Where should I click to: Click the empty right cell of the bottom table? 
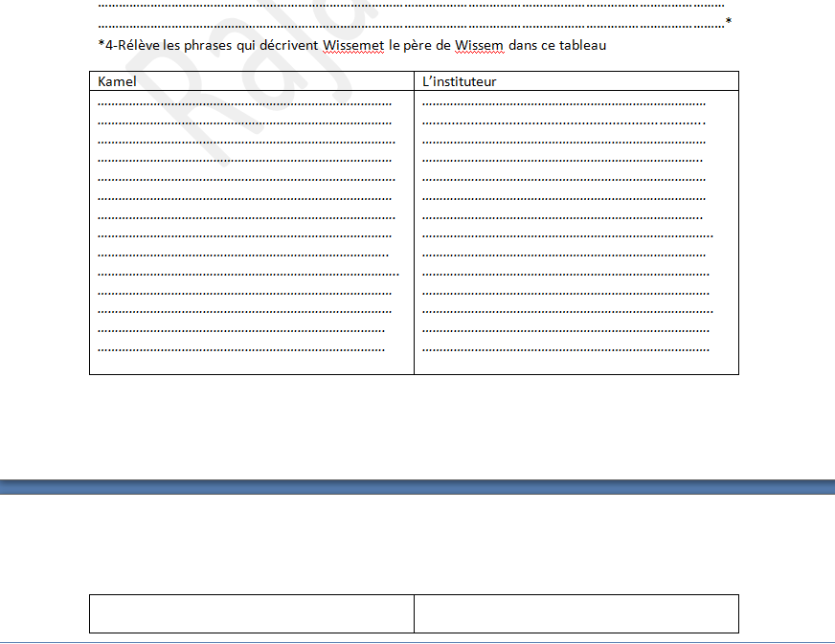[x=575, y=613]
